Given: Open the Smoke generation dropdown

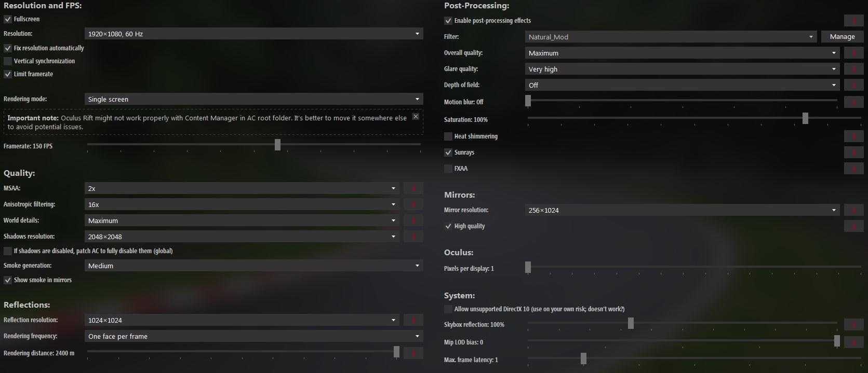Looking at the screenshot, I should click(x=253, y=266).
